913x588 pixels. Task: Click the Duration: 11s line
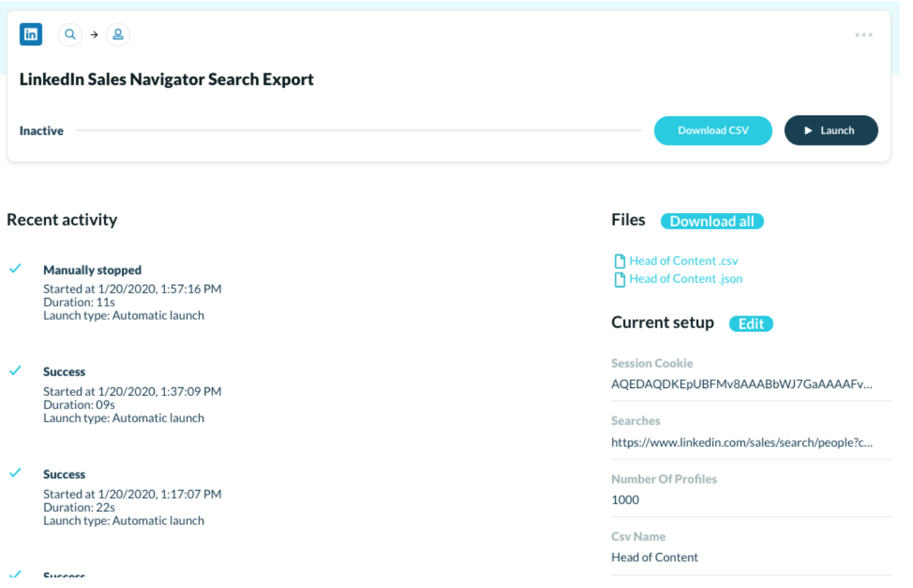79,302
